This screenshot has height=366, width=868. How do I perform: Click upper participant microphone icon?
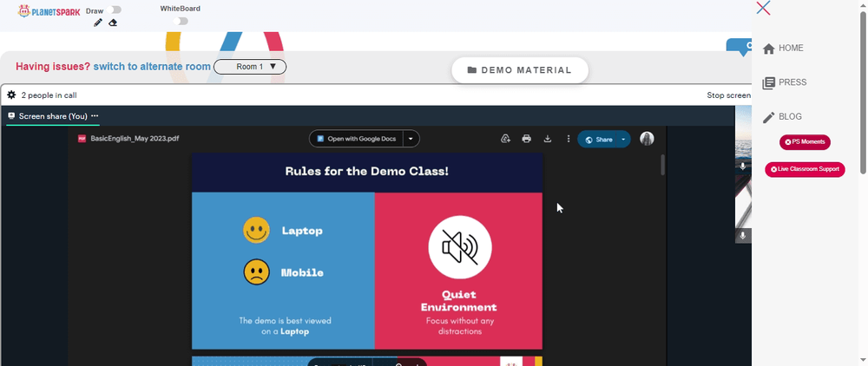pos(743,167)
